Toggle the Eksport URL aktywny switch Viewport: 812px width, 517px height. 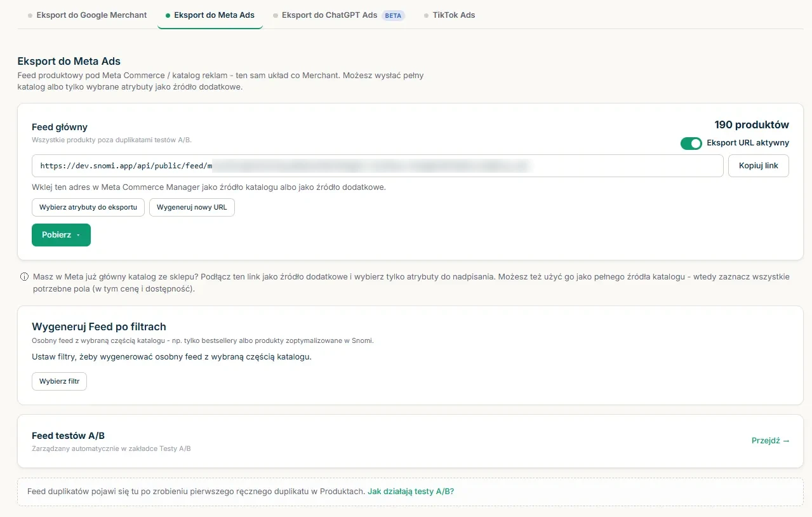[x=691, y=144]
